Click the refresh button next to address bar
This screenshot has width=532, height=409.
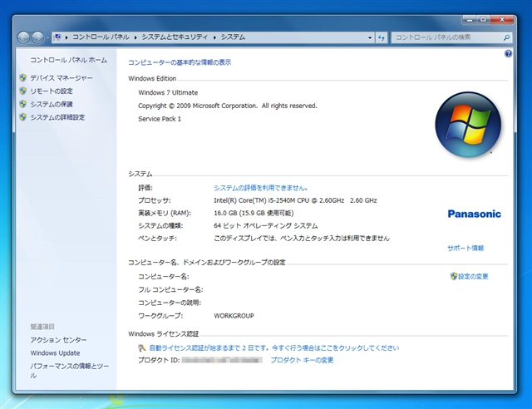click(x=382, y=37)
